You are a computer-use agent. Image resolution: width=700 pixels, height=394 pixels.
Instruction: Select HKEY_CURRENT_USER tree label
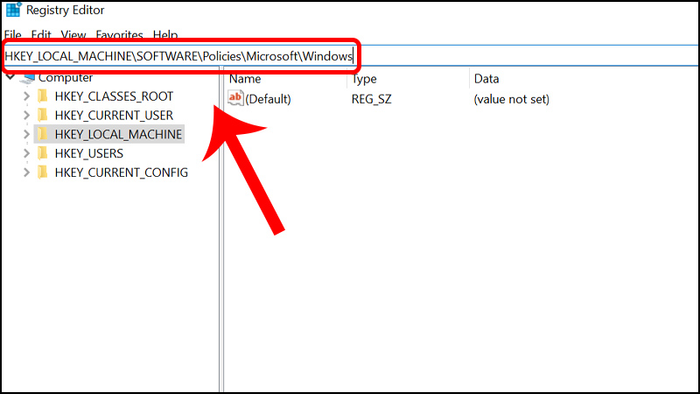[114, 115]
